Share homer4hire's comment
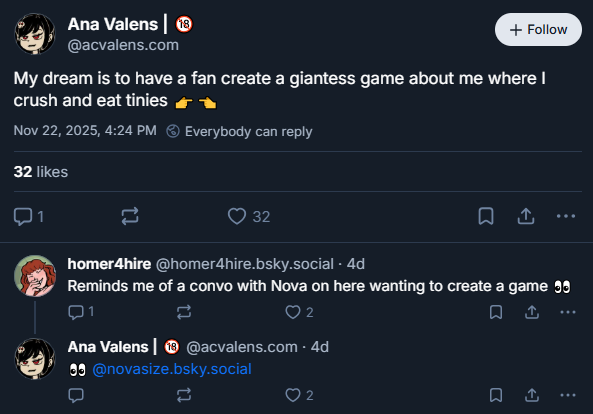The image size is (593, 414). pos(532,312)
